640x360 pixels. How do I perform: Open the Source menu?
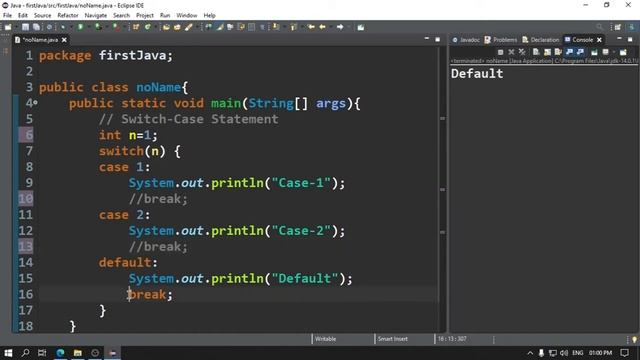click(x=42, y=15)
